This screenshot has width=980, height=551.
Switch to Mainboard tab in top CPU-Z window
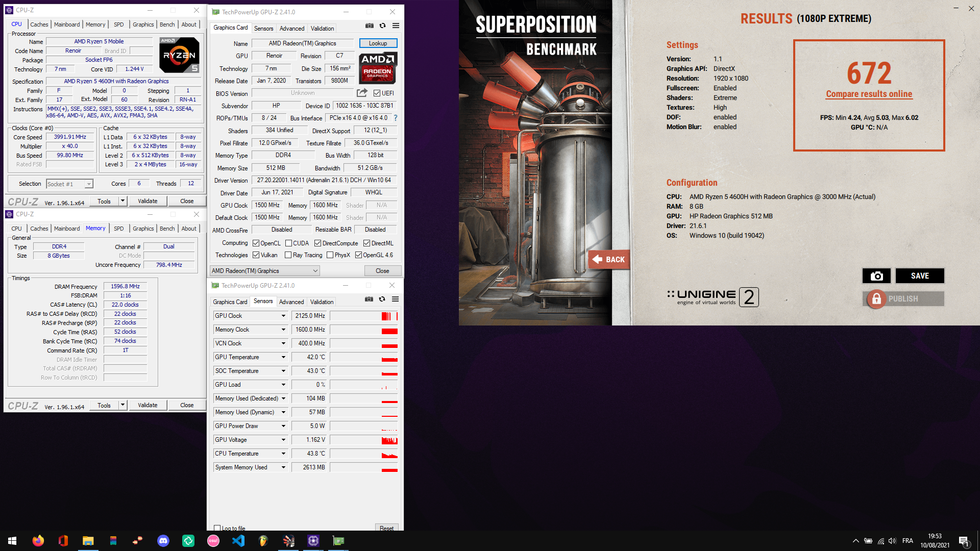(67, 24)
